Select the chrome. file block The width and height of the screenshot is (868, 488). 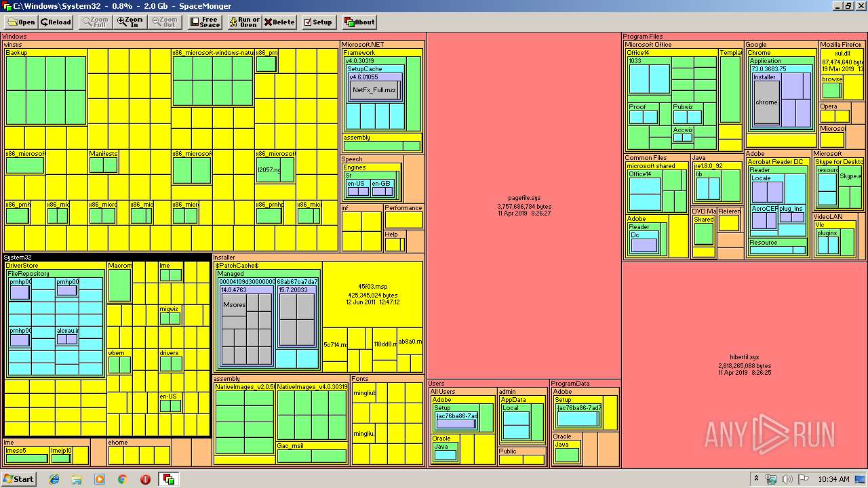tap(767, 102)
